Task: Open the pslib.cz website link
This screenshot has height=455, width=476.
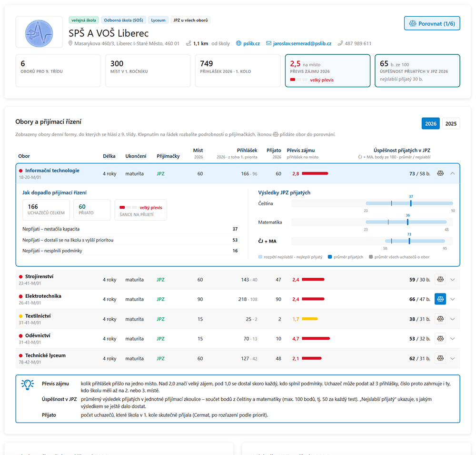Action: pos(251,43)
